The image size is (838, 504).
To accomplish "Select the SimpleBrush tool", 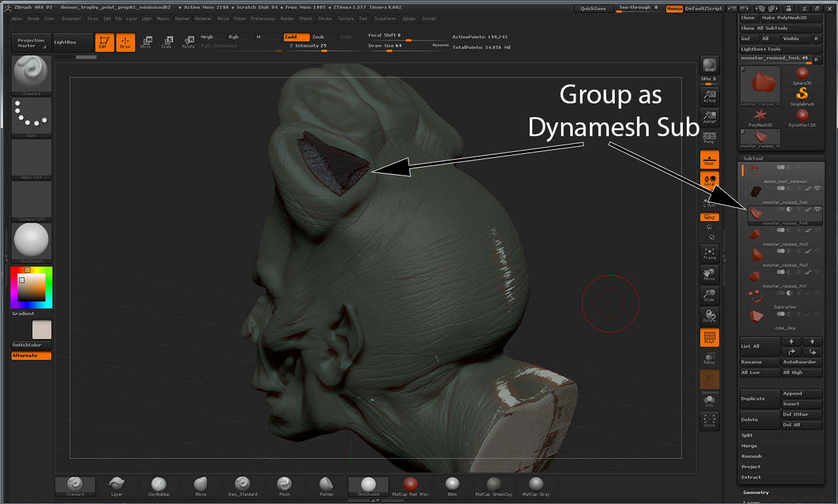I will 802,96.
